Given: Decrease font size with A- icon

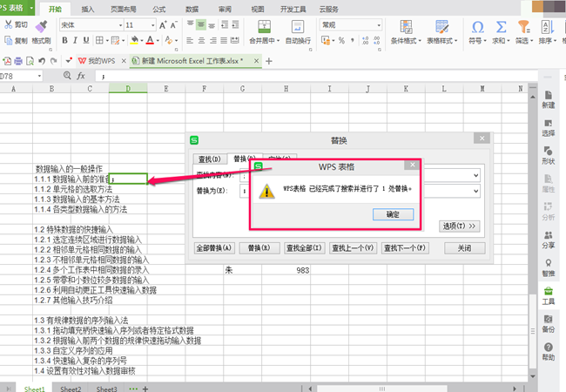Looking at the screenshot, I should 173,25.
